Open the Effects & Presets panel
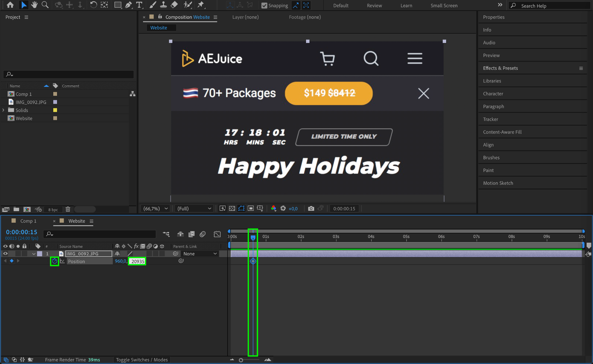Image resolution: width=593 pixels, height=364 pixels. (x=500, y=68)
